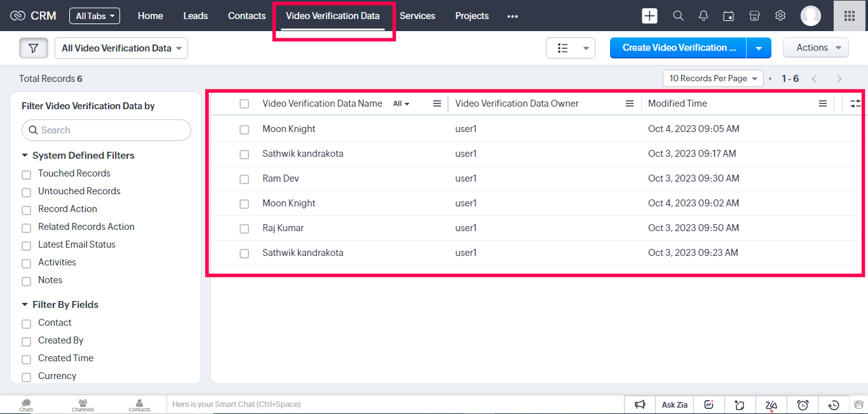The height and width of the screenshot is (414, 868).
Task: Open the notifications bell icon
Action: click(x=703, y=16)
